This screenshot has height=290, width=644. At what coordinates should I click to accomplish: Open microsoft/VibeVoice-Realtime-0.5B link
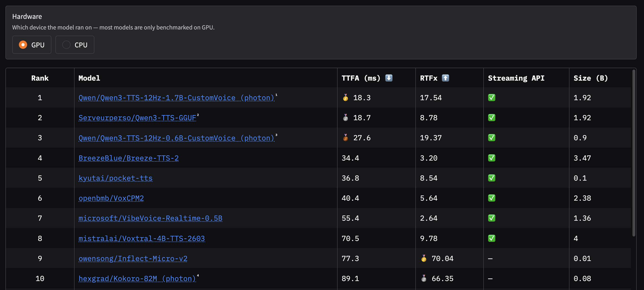click(x=150, y=218)
